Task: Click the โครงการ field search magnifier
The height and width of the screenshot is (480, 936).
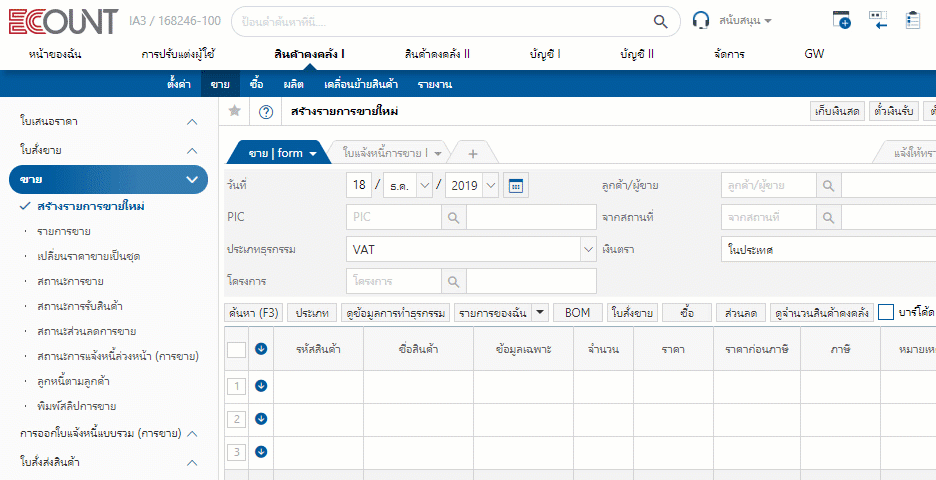Action: point(453,281)
